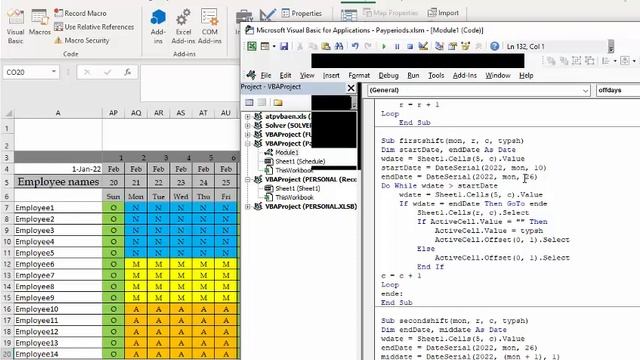Click View Object icon in Project panel
The height and width of the screenshot is (360, 640).
click(x=262, y=102)
